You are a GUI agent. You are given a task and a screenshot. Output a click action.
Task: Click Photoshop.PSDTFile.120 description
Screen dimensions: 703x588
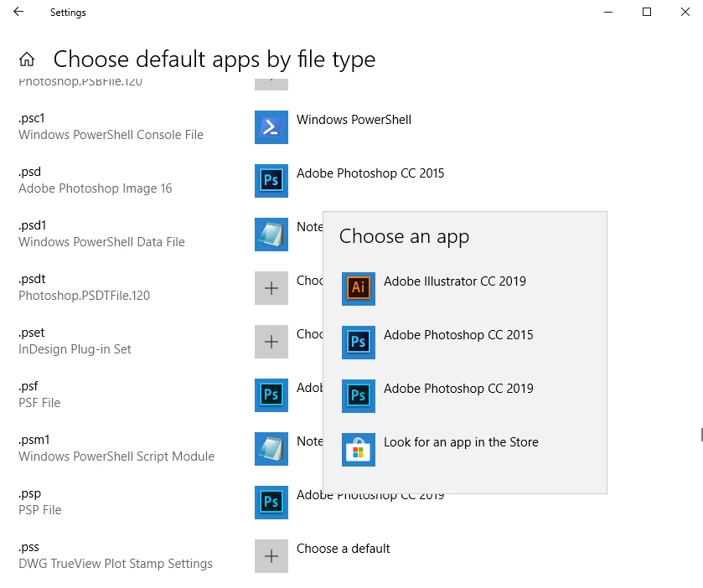click(84, 296)
